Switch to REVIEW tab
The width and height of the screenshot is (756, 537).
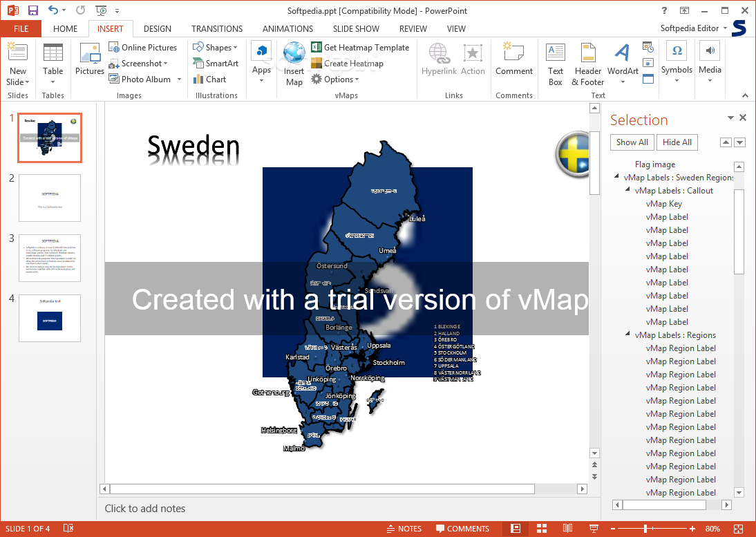tap(413, 28)
